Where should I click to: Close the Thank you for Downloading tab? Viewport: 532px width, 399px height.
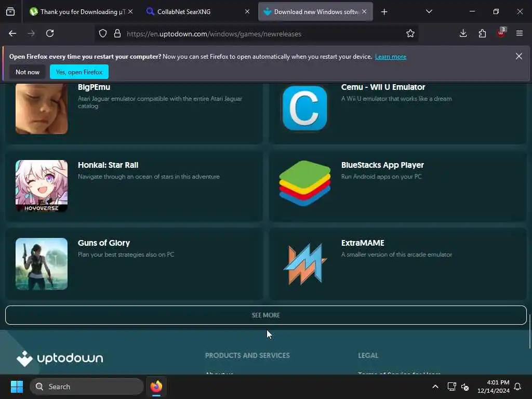pyautogui.click(x=130, y=11)
